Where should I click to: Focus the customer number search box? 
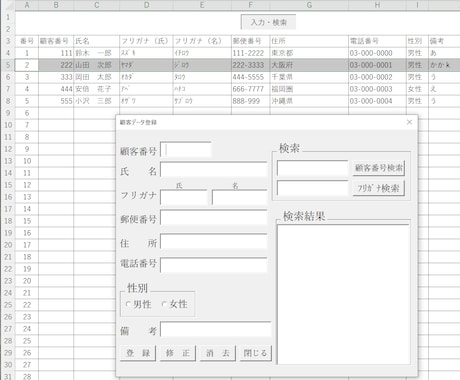(x=313, y=168)
